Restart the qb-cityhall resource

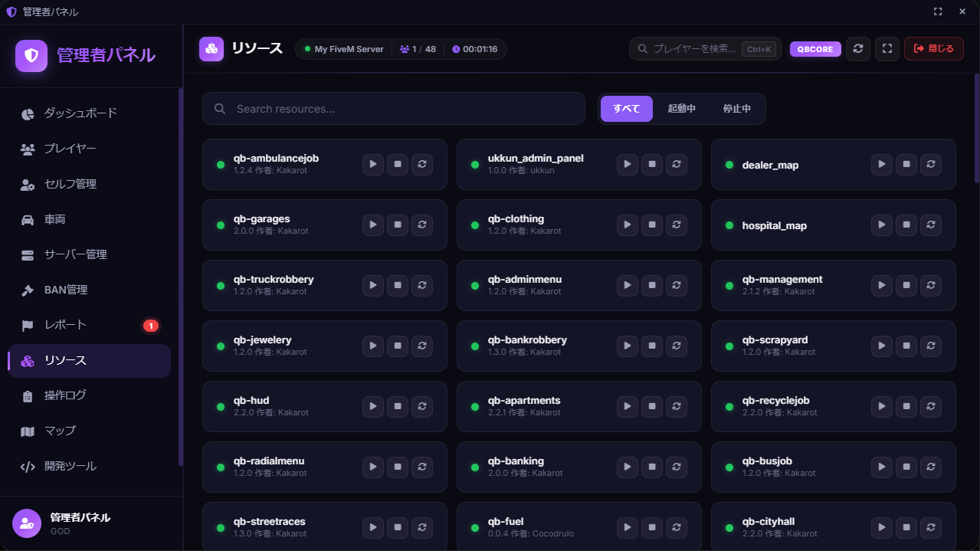pyautogui.click(x=931, y=527)
